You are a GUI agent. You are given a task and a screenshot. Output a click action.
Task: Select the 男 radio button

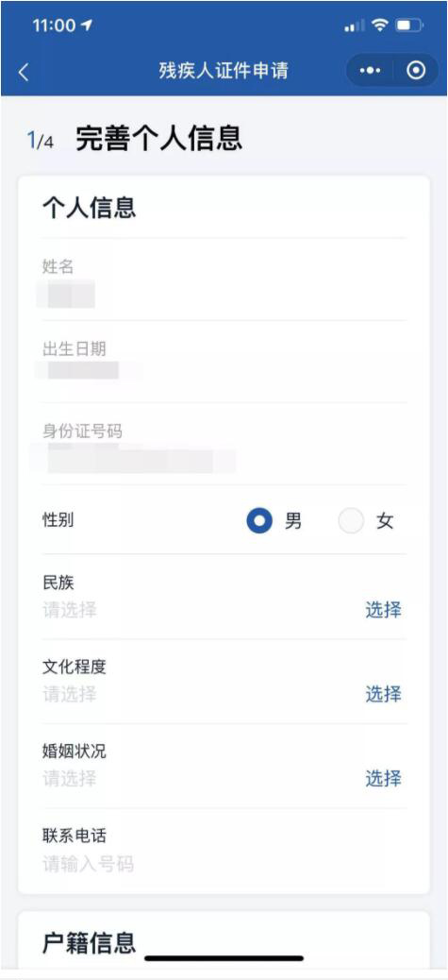click(x=259, y=520)
